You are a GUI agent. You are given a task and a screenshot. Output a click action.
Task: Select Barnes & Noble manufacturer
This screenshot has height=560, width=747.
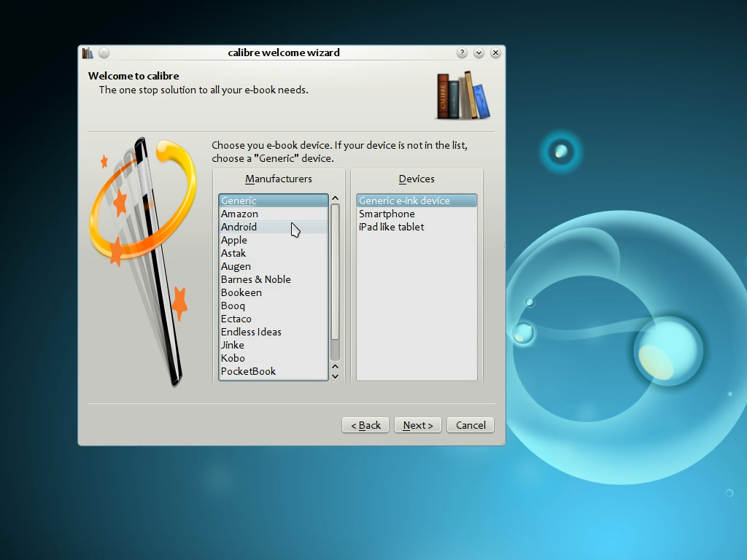pyautogui.click(x=256, y=279)
